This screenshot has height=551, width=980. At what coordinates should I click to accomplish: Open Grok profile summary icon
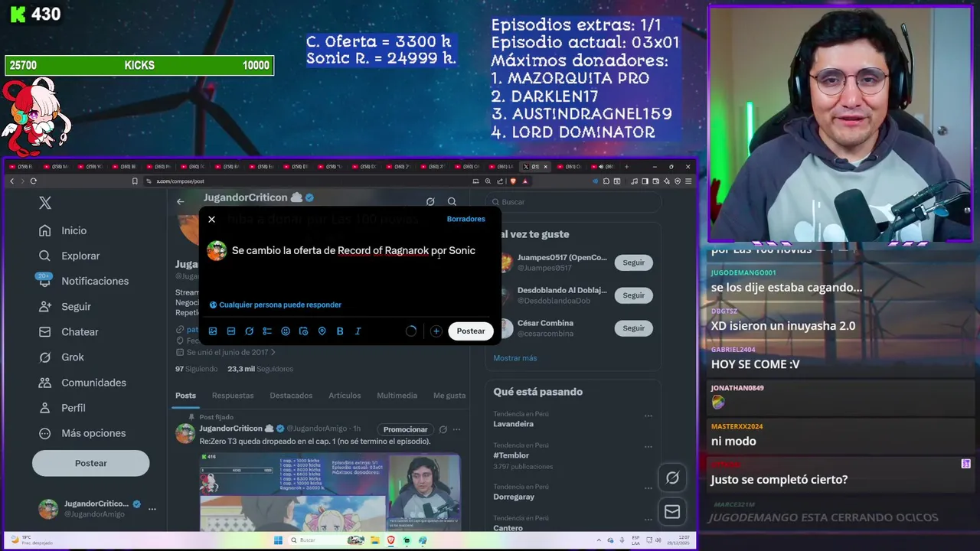tap(430, 201)
